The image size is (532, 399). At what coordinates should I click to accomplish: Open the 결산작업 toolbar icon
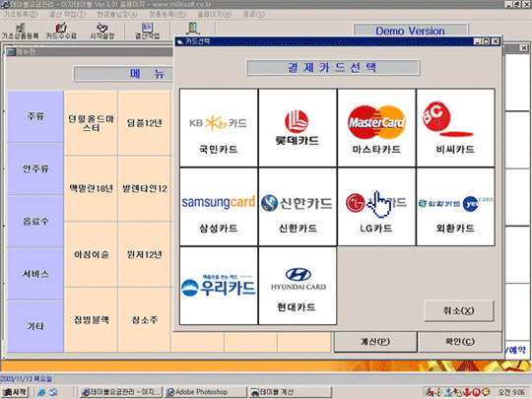pyautogui.click(x=147, y=31)
